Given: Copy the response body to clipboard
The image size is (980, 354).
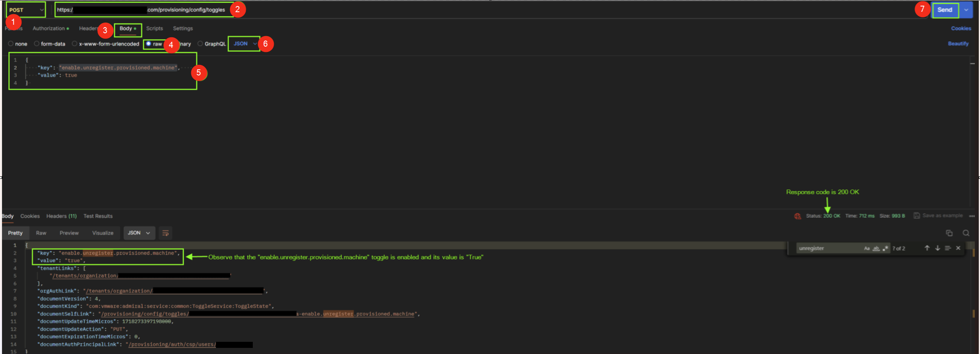Looking at the screenshot, I should (949, 233).
